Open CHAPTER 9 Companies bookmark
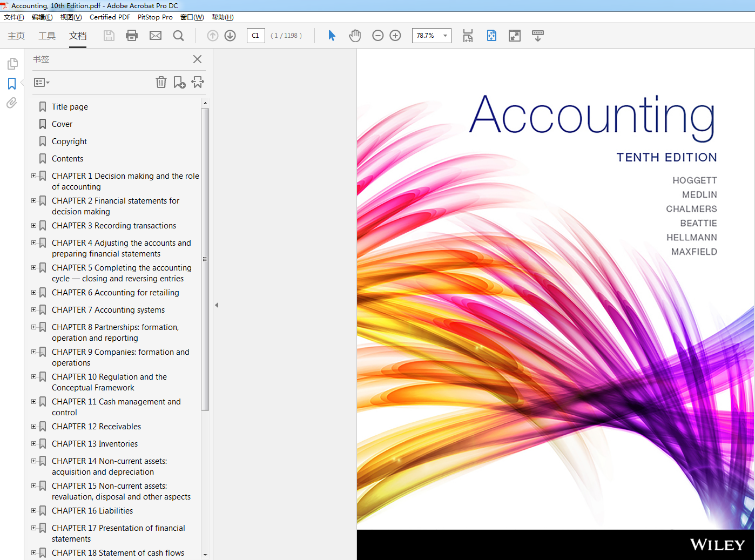 [x=120, y=357]
